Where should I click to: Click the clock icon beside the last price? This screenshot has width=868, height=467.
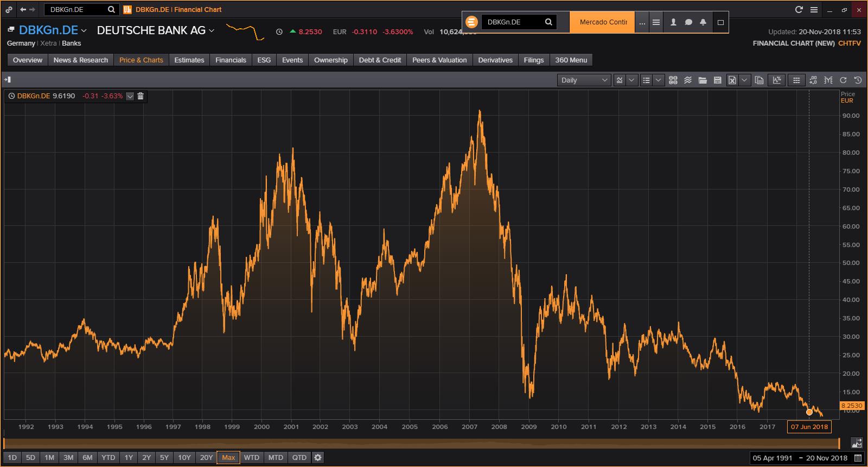(x=279, y=31)
